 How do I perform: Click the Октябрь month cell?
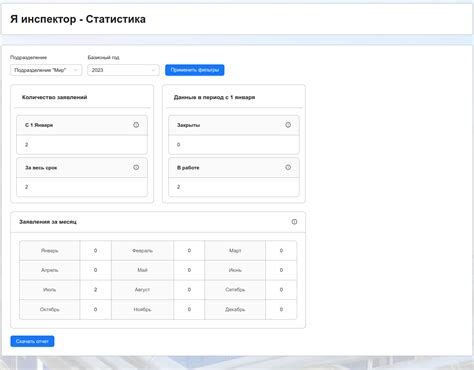[x=50, y=309]
